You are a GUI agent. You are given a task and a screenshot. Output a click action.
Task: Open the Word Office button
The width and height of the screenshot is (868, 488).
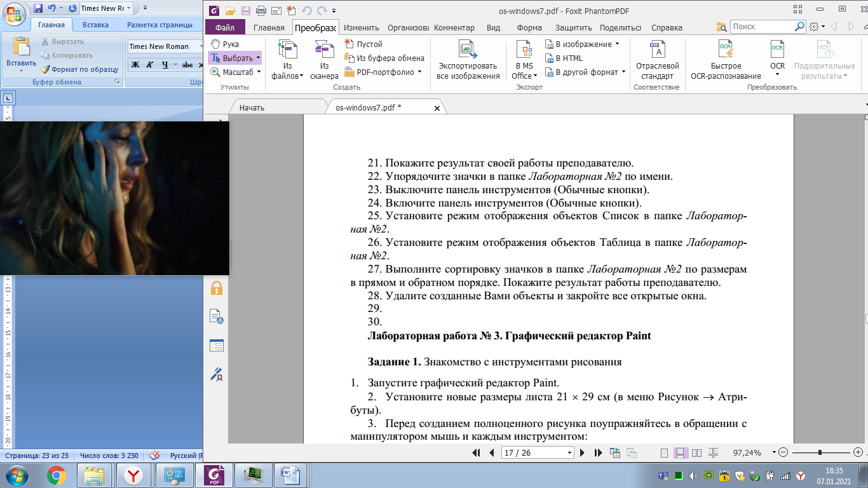(15, 15)
